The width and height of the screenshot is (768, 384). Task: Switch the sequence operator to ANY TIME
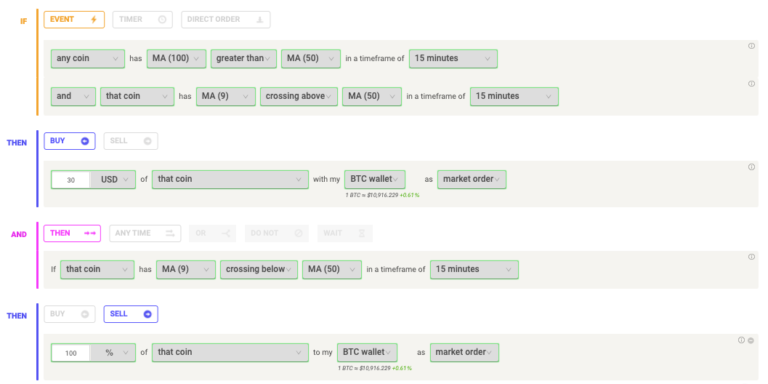[145, 234]
